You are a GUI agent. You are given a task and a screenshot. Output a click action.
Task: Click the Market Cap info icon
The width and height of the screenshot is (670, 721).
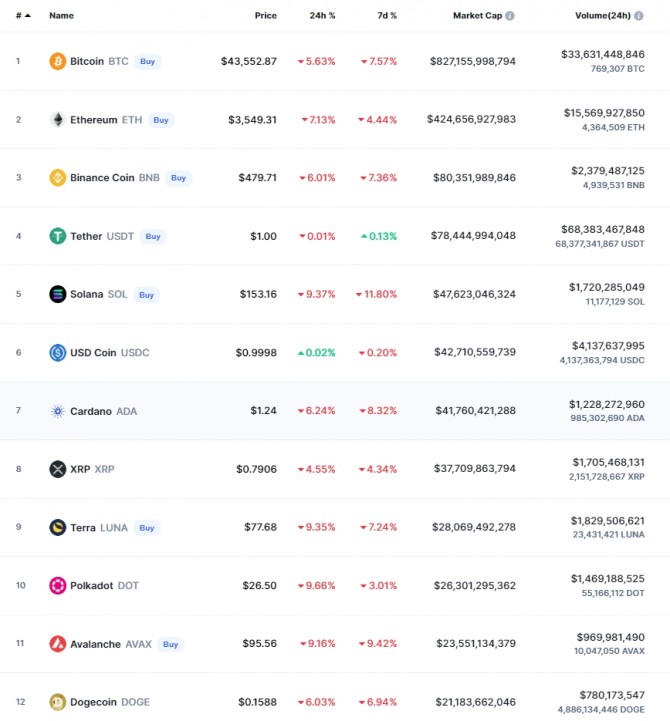(510, 16)
